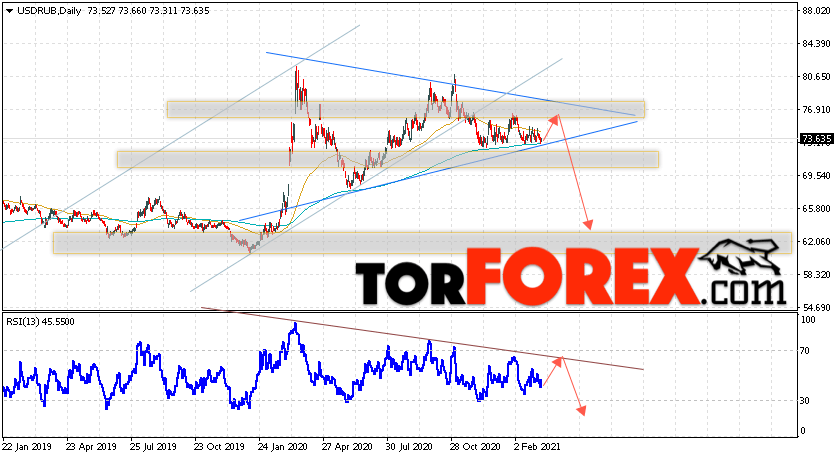Click the 54.690 price axis value

click(817, 308)
